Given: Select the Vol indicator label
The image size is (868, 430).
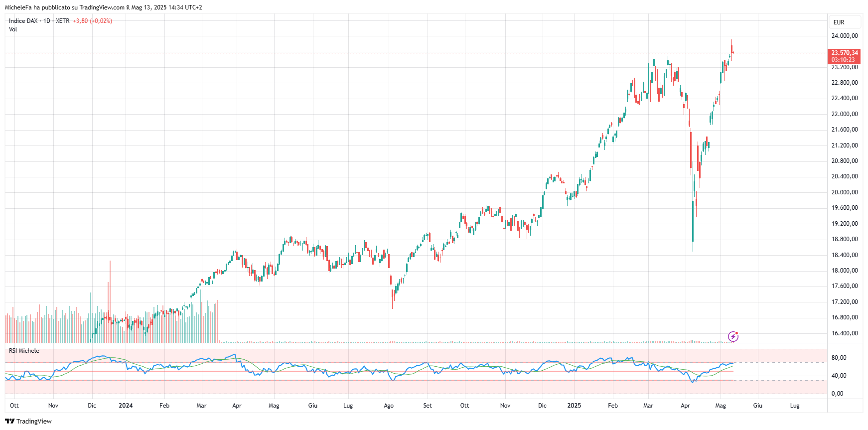Looking at the screenshot, I should [13, 29].
